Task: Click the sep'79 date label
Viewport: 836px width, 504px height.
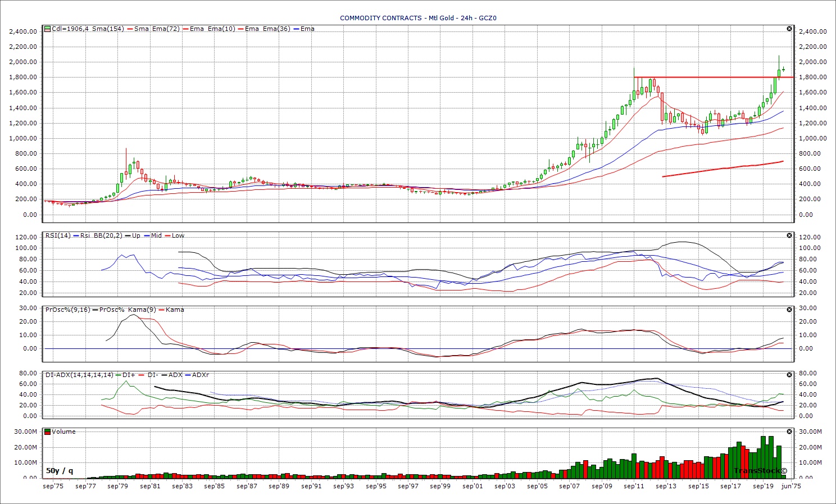Action: click(118, 486)
